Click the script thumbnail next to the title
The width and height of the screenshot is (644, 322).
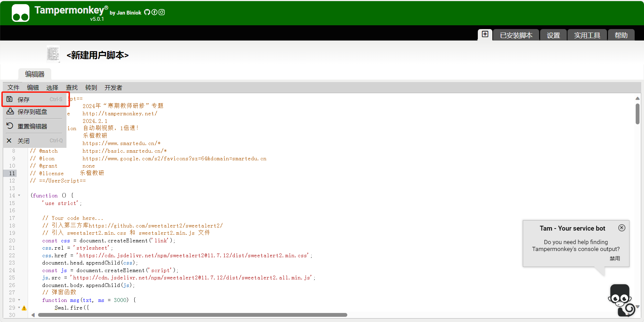(53, 54)
